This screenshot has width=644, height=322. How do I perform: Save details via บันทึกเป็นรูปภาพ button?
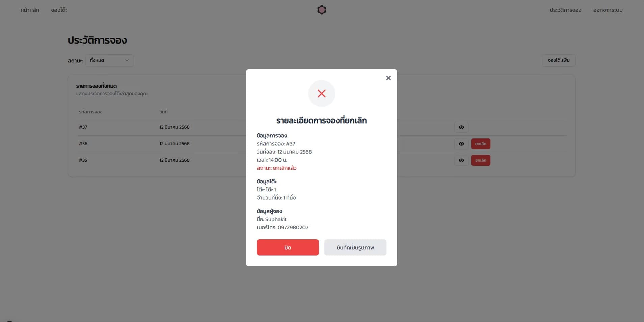click(355, 247)
